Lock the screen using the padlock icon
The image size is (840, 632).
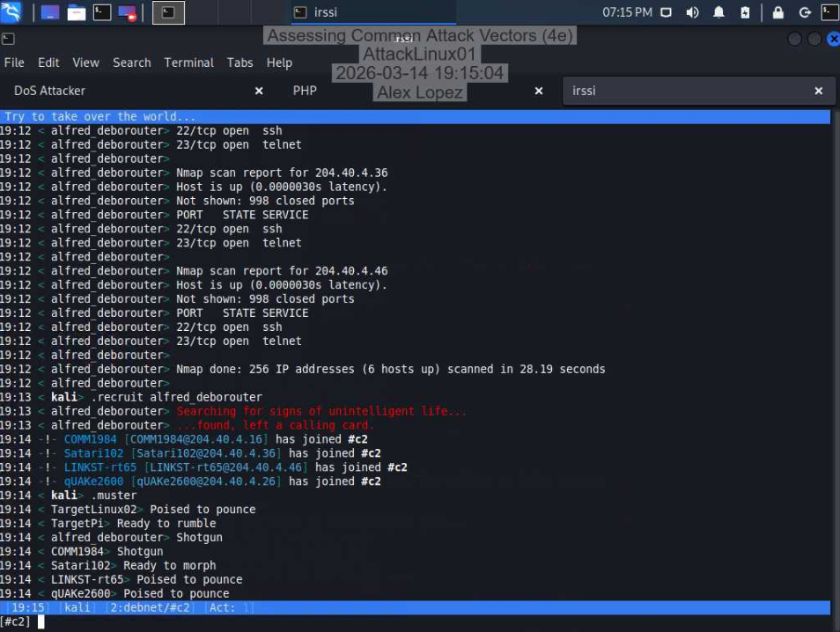778,12
